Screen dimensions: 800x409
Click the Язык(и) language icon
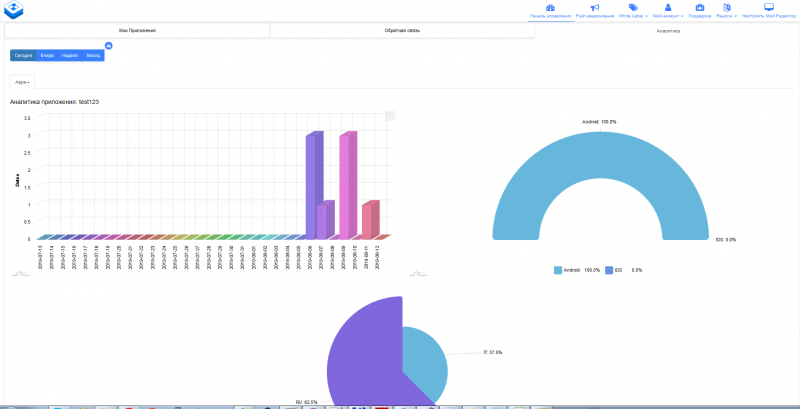(x=727, y=7)
